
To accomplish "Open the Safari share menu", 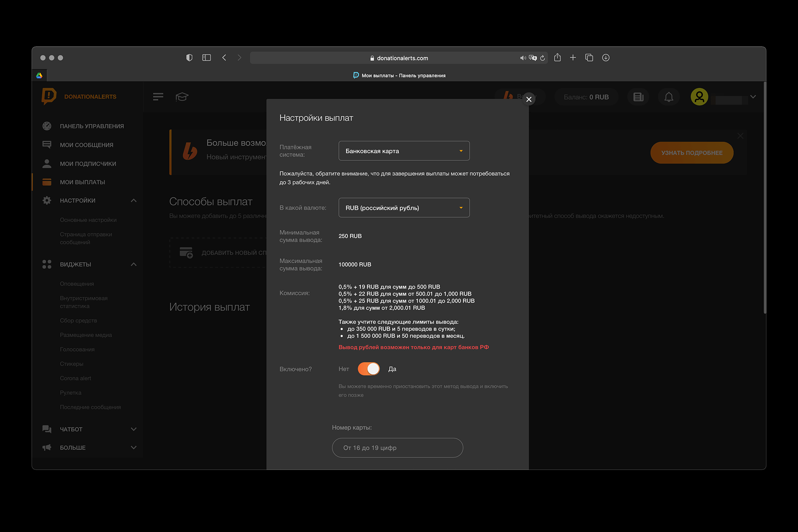I will click(x=557, y=58).
